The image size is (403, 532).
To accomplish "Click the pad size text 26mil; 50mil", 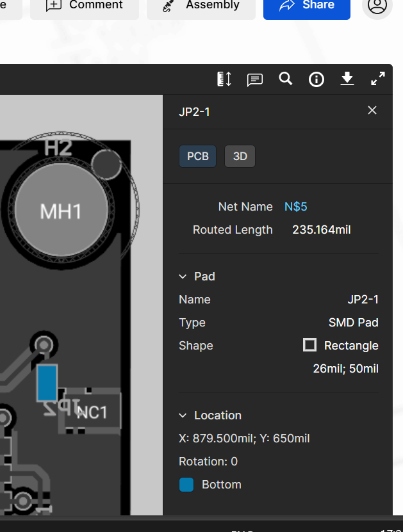I will (345, 369).
